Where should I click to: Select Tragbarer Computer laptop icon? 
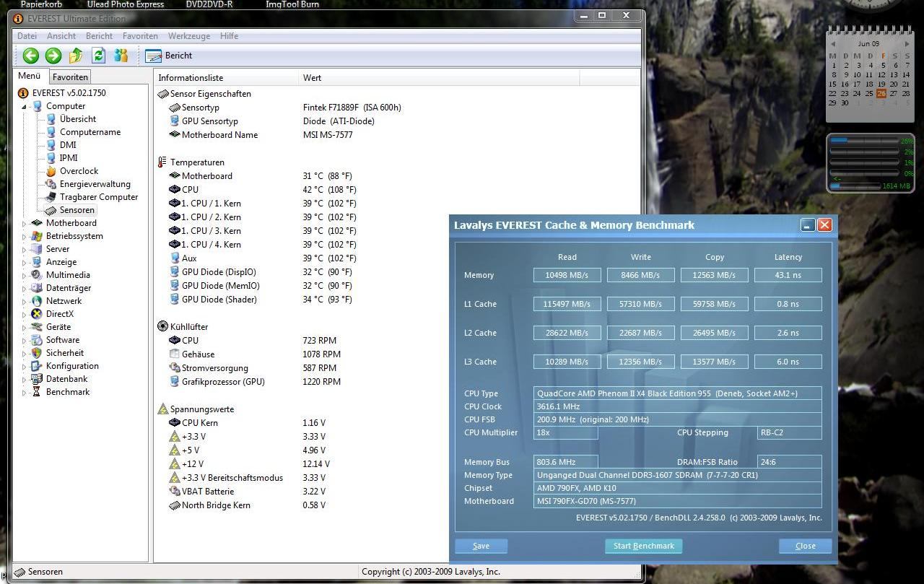tap(51, 197)
